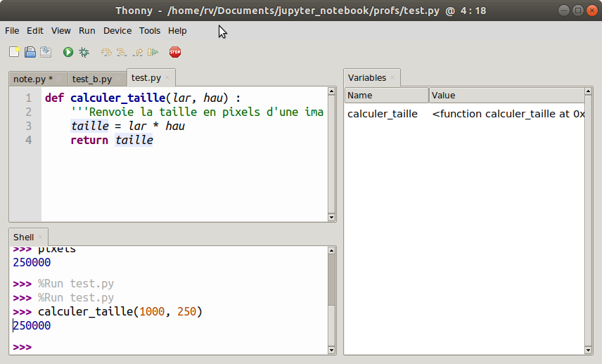
Task: Close the note.py tab
Action: [x=59, y=79]
